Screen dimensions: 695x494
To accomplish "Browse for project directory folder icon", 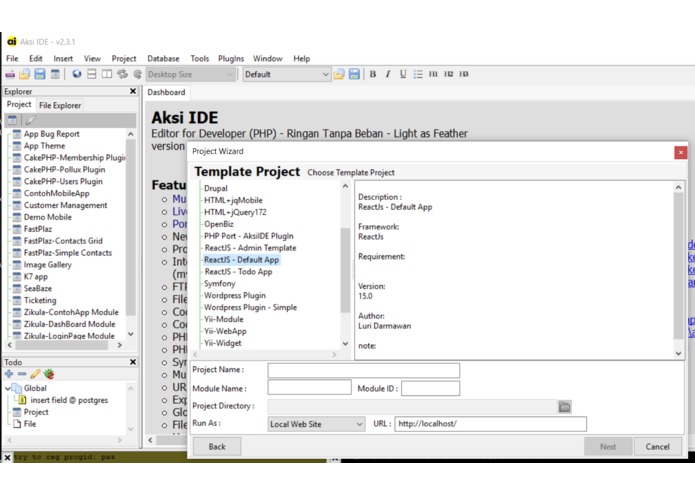I will click(564, 406).
